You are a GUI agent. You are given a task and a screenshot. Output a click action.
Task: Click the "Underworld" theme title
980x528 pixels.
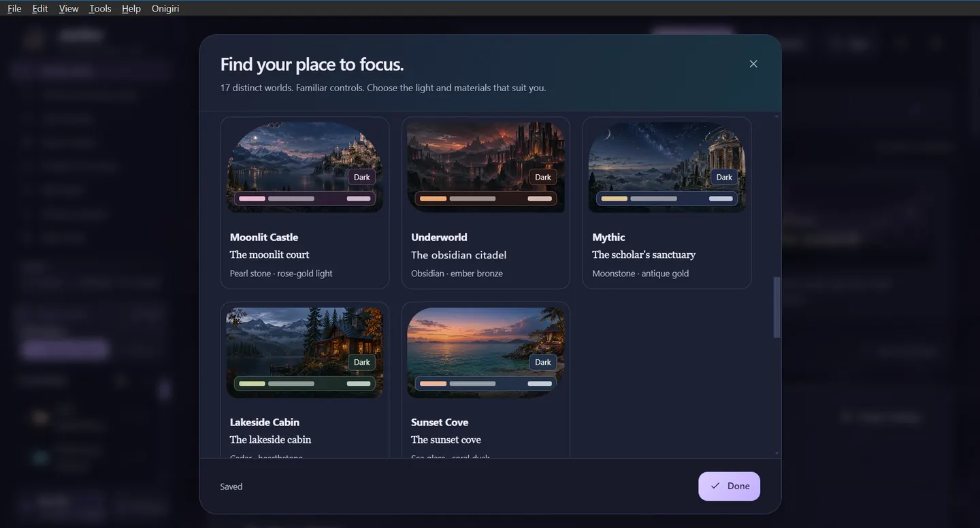439,237
